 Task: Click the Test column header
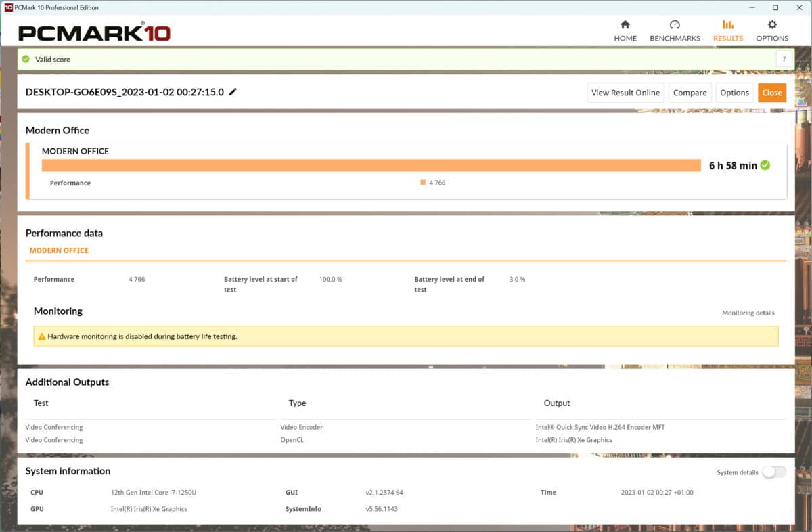click(x=41, y=403)
